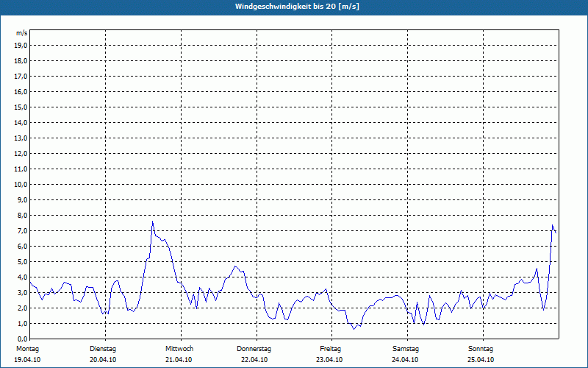
Task: Click the 'Freitag' day label
Action: point(330,349)
